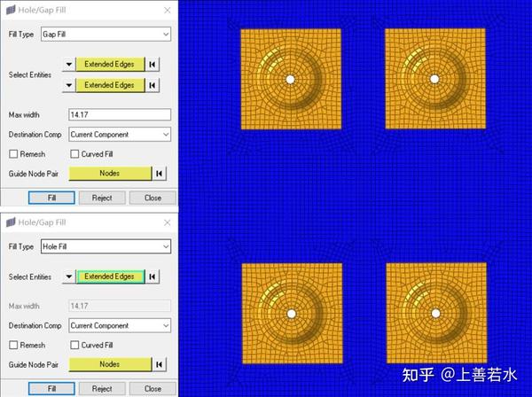Click second Extended Edges selector in Gap Fill dialog
Screen dimensions: 532x397
coord(110,85)
